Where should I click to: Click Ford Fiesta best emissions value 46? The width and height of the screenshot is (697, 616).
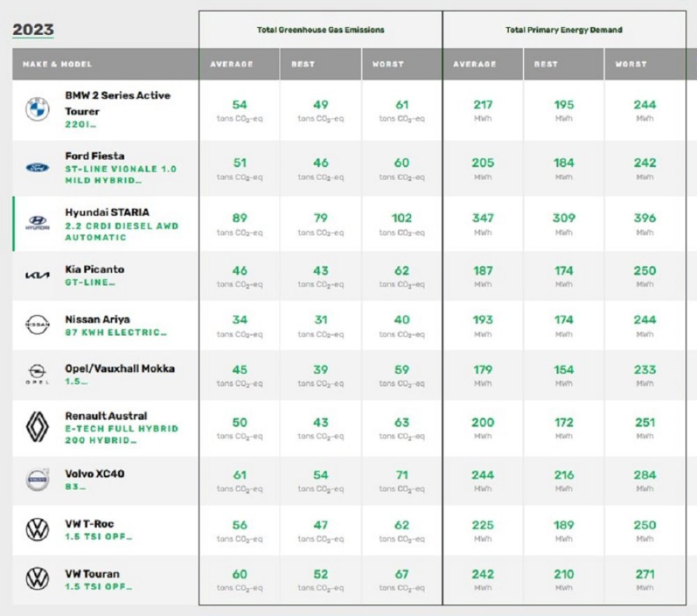tap(321, 162)
